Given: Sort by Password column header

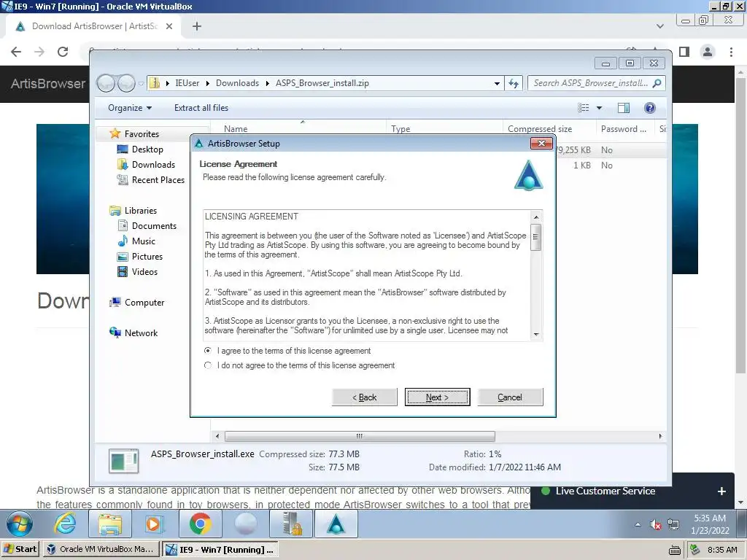Looking at the screenshot, I should [624, 128].
